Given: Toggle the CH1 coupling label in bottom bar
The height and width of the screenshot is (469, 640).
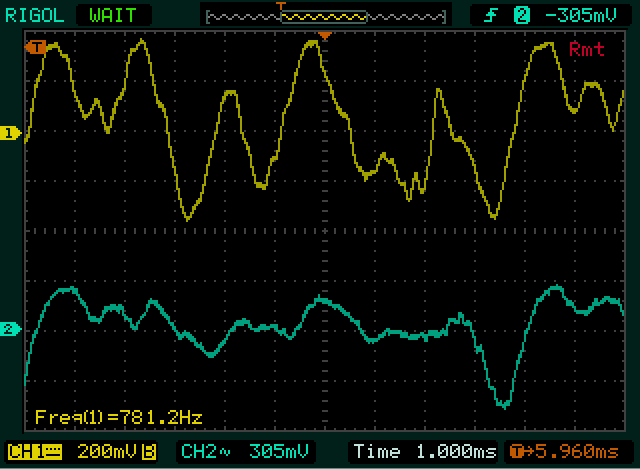Looking at the screenshot, I should (x=32, y=450).
